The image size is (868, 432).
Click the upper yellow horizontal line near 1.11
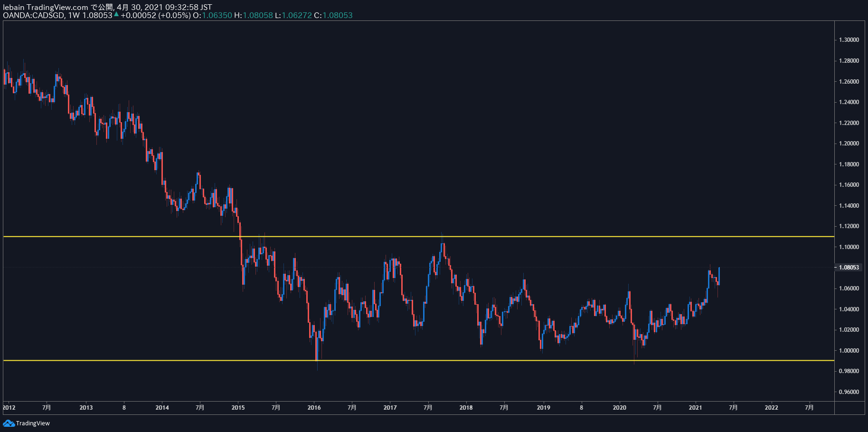(x=418, y=237)
